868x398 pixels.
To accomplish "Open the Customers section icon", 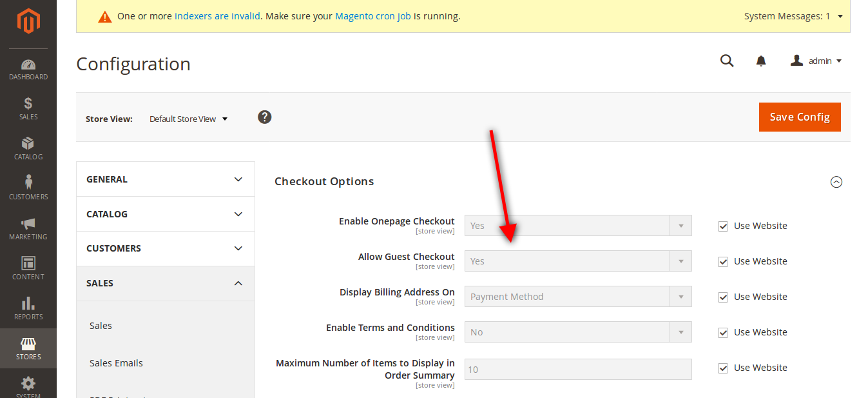I will 28,186.
